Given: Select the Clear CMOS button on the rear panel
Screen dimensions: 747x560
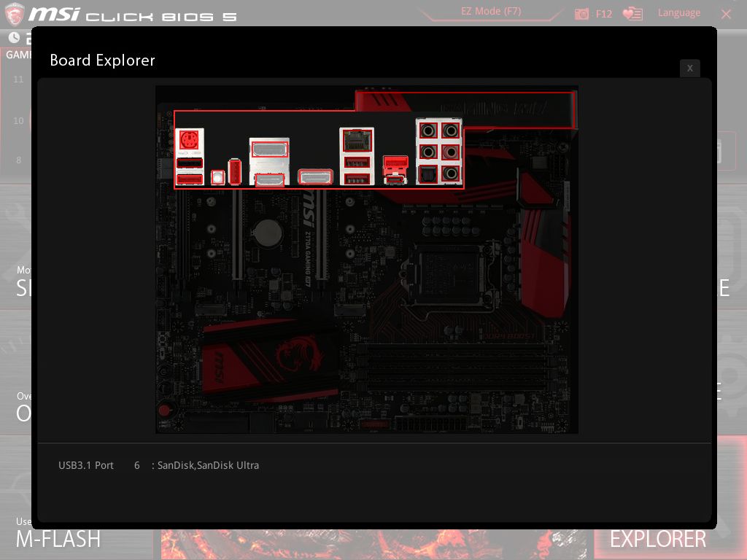Looking at the screenshot, I should click(217, 178).
